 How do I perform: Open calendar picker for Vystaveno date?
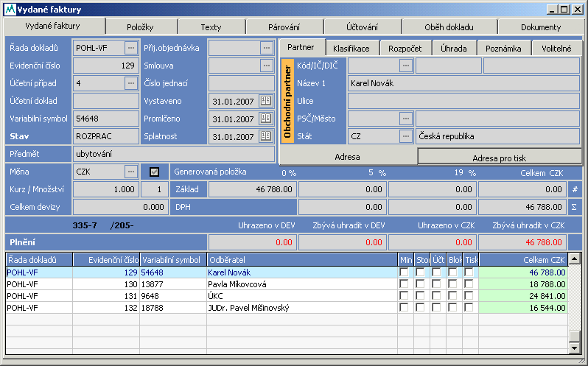(265, 101)
